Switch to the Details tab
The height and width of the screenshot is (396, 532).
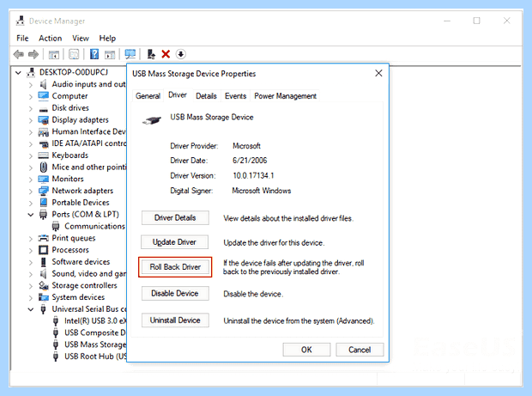point(206,96)
